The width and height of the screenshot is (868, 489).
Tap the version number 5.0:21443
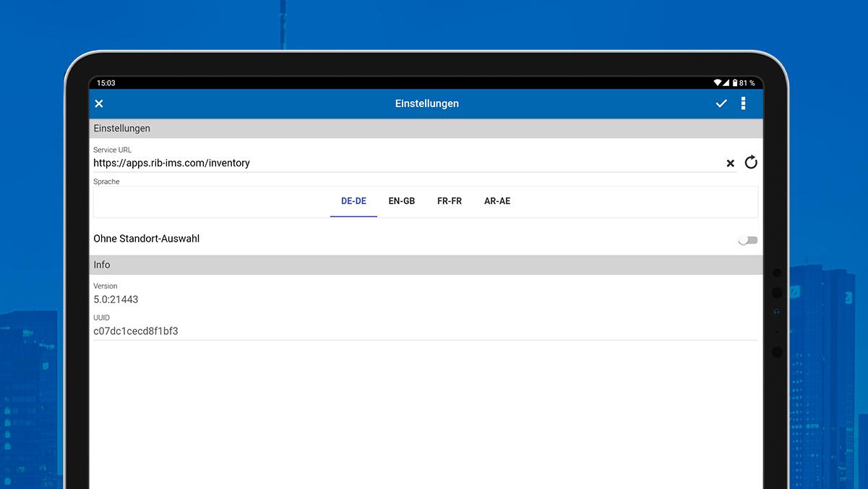[x=116, y=299]
